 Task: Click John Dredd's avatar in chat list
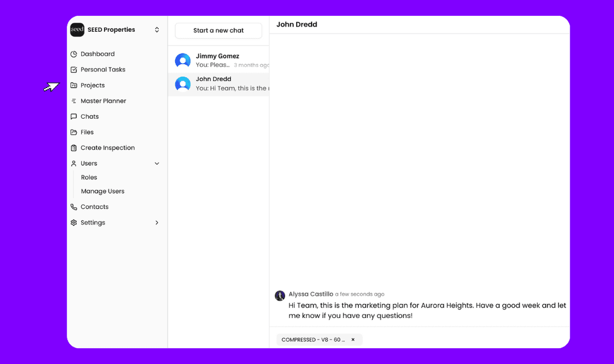[x=182, y=84]
